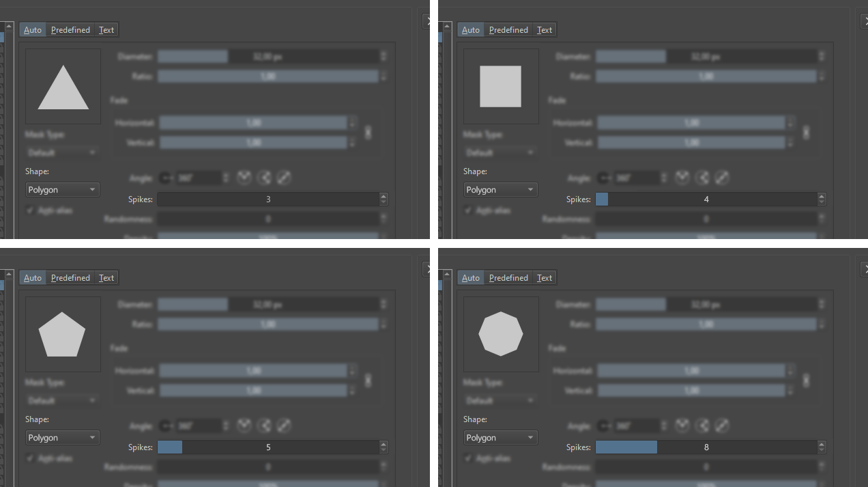Toggle Fade chain-link icon in pentagon panel
Screen dimensions: 868x487
[368, 380]
